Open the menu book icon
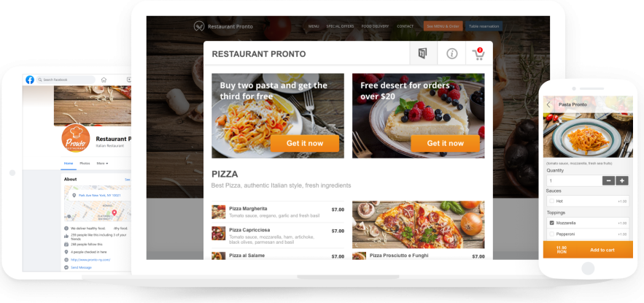The height and width of the screenshot is (303, 644). tap(422, 53)
